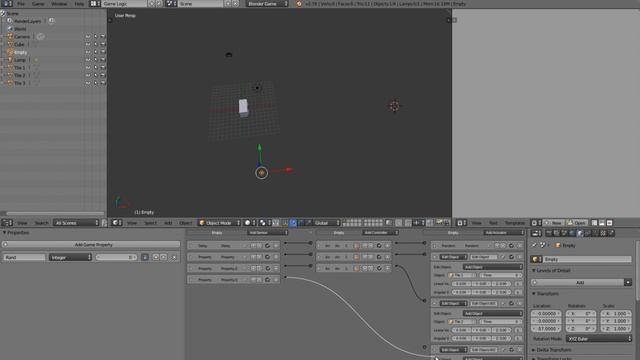
Task: Select the Cube object in outliner
Action: (x=19, y=44)
